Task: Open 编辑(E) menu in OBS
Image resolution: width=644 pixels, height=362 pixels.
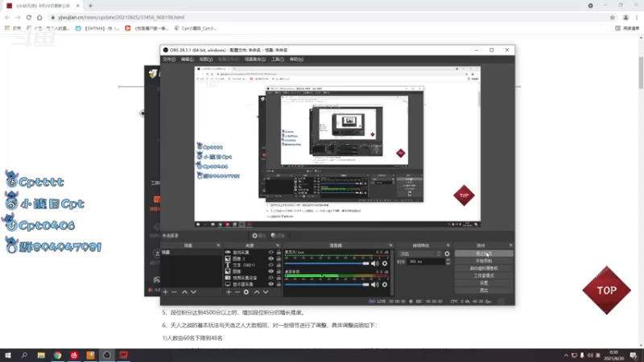Action: tap(188, 59)
